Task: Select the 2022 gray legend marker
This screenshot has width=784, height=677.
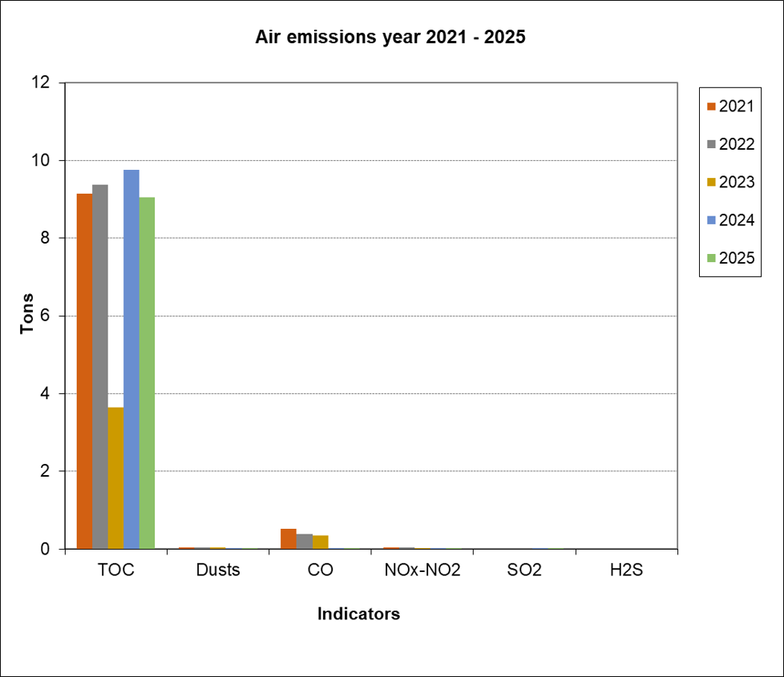Action: [710, 145]
